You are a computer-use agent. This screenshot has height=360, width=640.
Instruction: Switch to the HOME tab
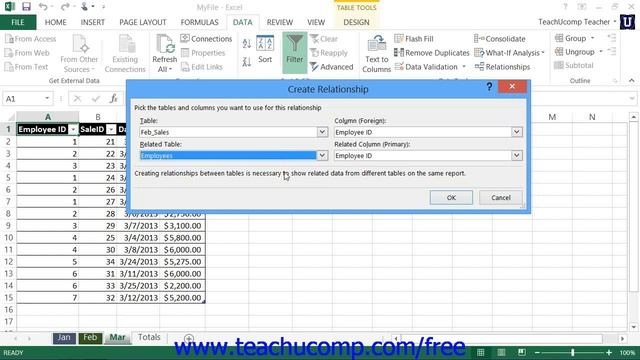(x=56, y=22)
